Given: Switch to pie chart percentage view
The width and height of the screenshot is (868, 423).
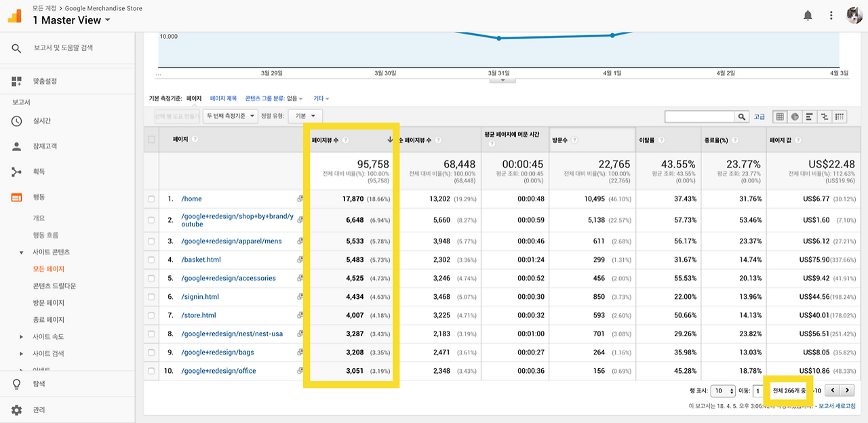Looking at the screenshot, I should pyautogui.click(x=795, y=117).
